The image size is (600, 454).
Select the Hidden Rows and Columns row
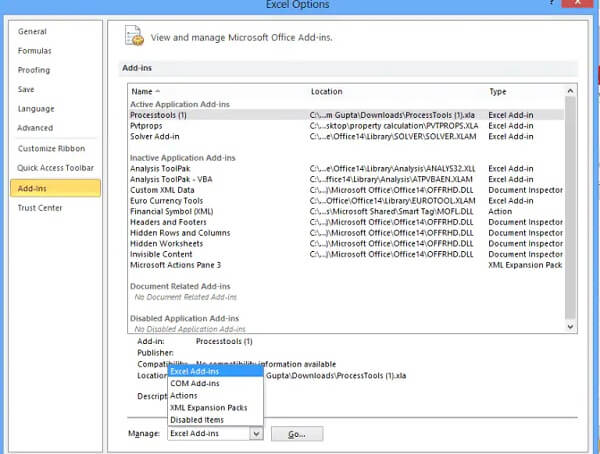pos(346,233)
